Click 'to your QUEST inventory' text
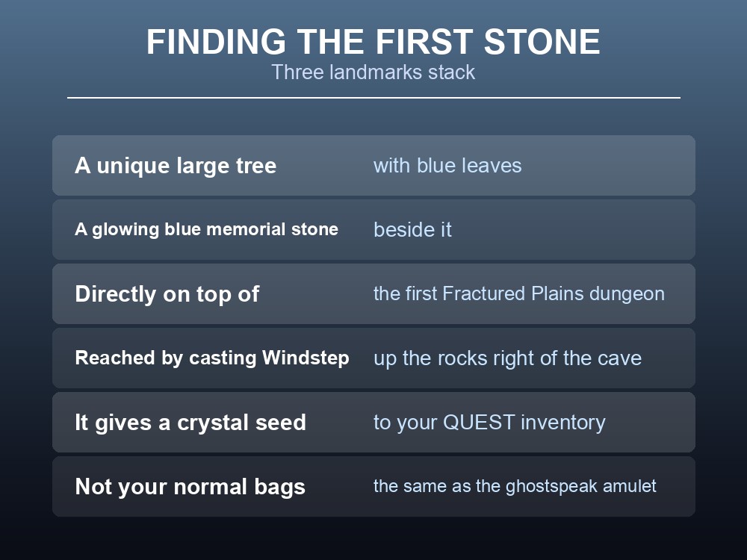 click(489, 423)
